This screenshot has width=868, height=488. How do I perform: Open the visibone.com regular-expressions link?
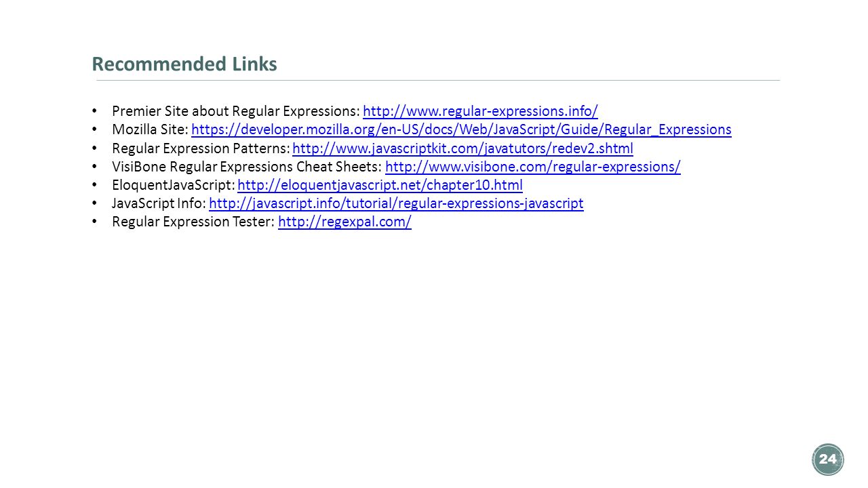532,167
